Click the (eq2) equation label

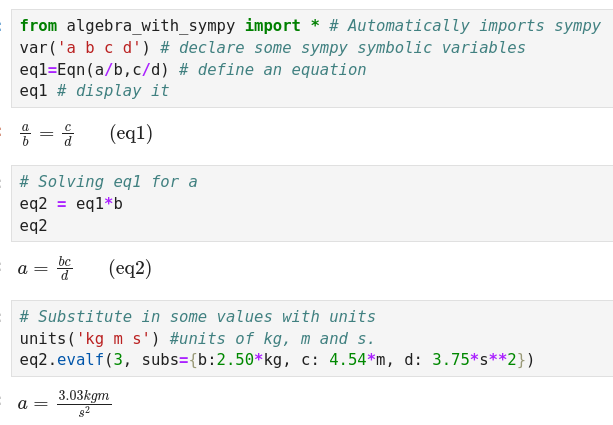click(x=130, y=269)
